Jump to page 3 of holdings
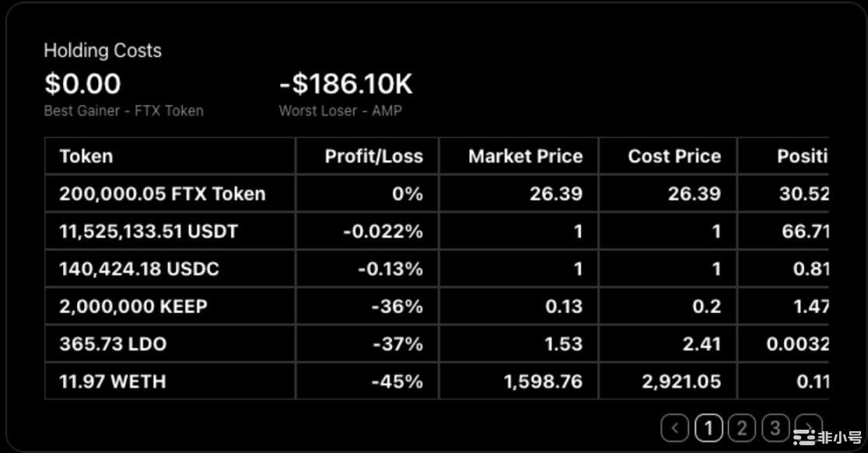 [x=775, y=427]
